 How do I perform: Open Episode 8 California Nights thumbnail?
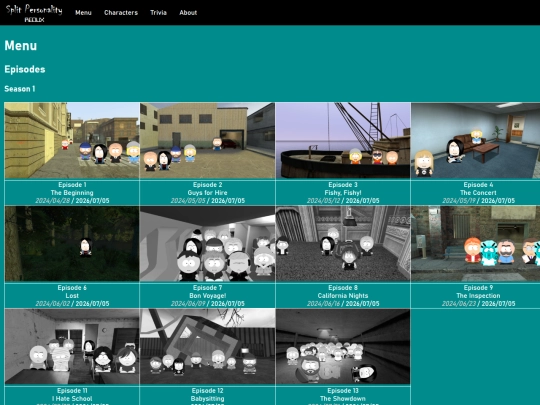[343, 243]
